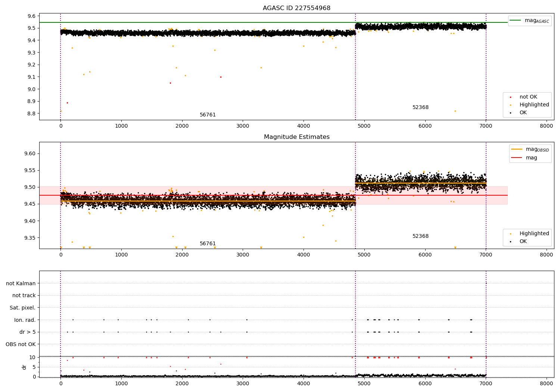Click y-tick '8.8' on top plot
Viewport: 560px width, 392px height.
click(x=32, y=113)
